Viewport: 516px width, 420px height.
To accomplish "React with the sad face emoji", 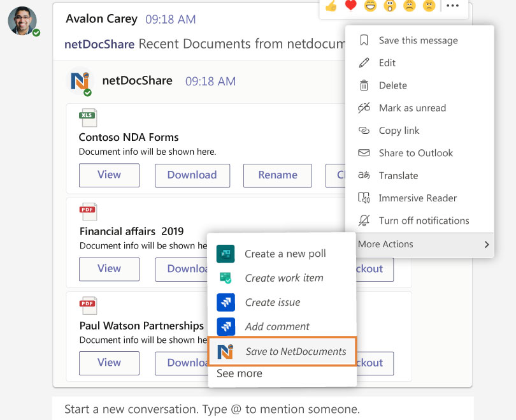I will [410, 6].
